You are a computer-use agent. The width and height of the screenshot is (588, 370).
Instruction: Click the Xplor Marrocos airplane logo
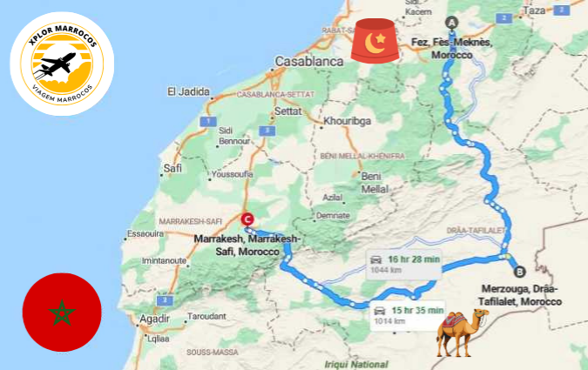pyautogui.click(x=62, y=64)
